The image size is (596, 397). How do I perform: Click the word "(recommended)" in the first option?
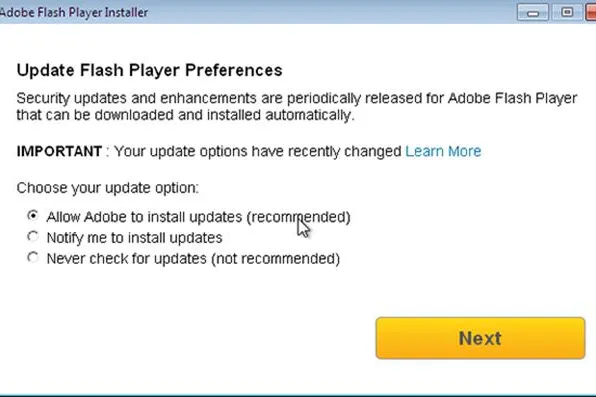click(298, 217)
